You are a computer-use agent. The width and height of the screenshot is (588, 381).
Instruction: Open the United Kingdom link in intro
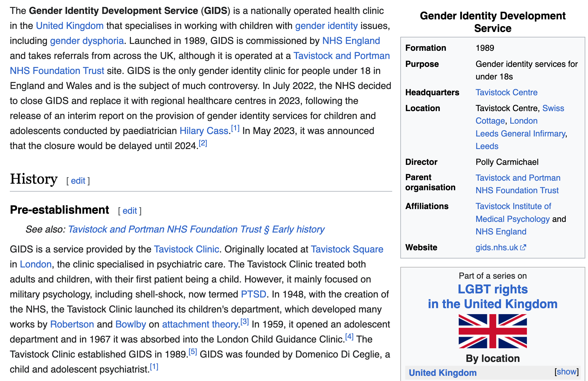click(70, 26)
